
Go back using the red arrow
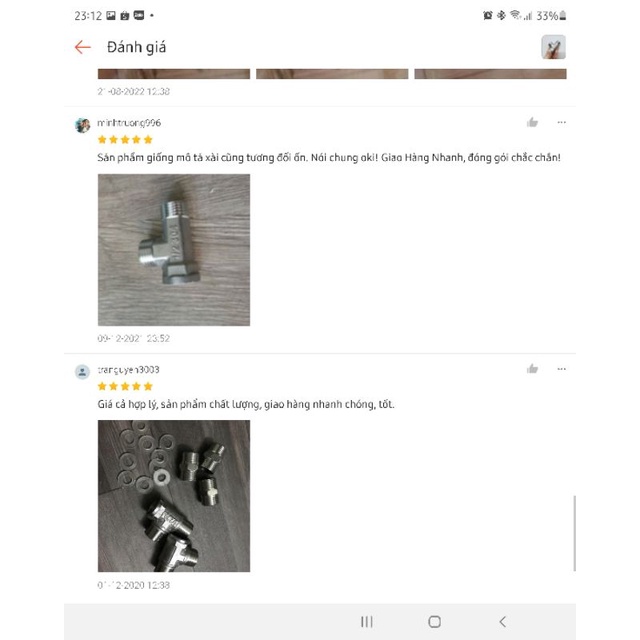(x=82, y=47)
